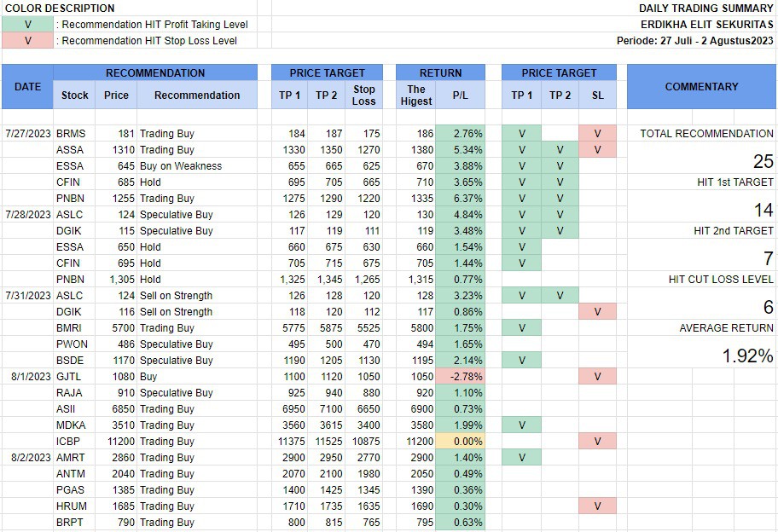The height and width of the screenshot is (532, 778).
Task: Select the yellow 0.00% P/L cell
Action: pos(460,442)
